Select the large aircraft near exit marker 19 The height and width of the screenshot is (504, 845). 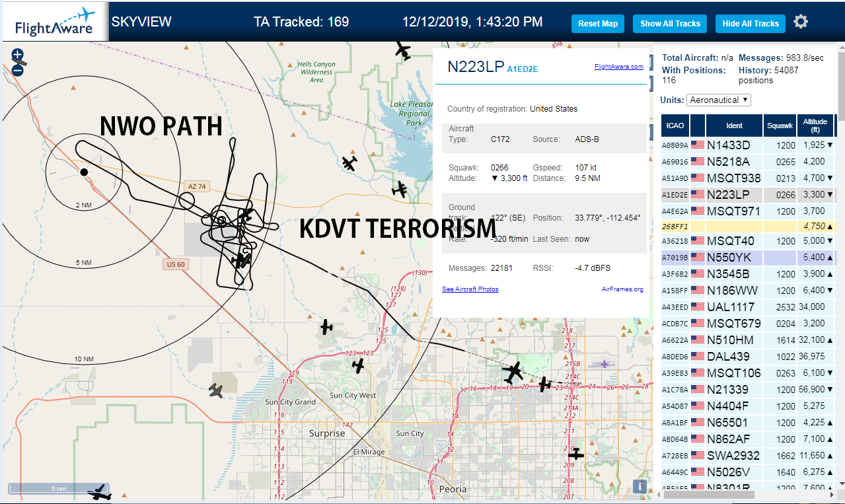coord(513,373)
